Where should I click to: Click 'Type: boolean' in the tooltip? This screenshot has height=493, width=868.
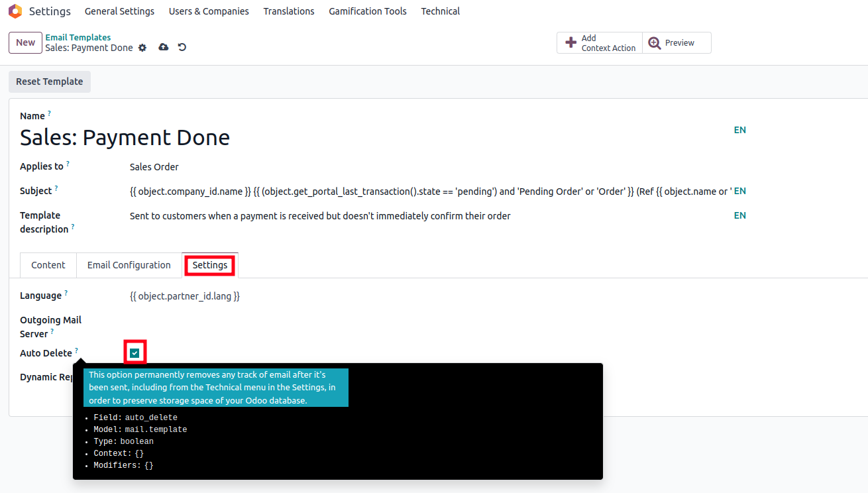point(123,441)
